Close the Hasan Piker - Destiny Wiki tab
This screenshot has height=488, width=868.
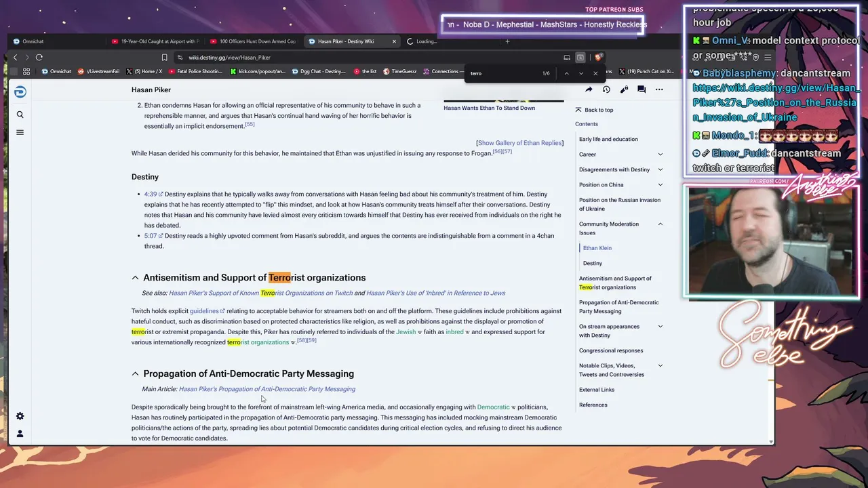[394, 41]
